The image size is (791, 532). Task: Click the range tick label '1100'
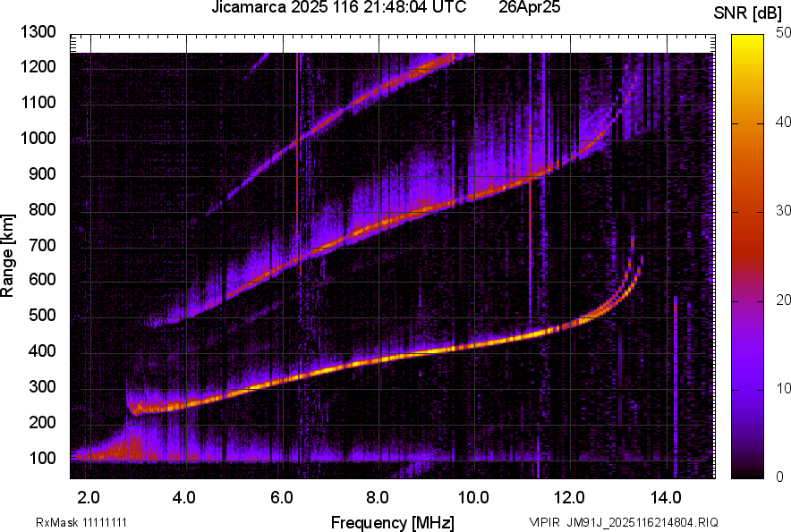(x=38, y=102)
